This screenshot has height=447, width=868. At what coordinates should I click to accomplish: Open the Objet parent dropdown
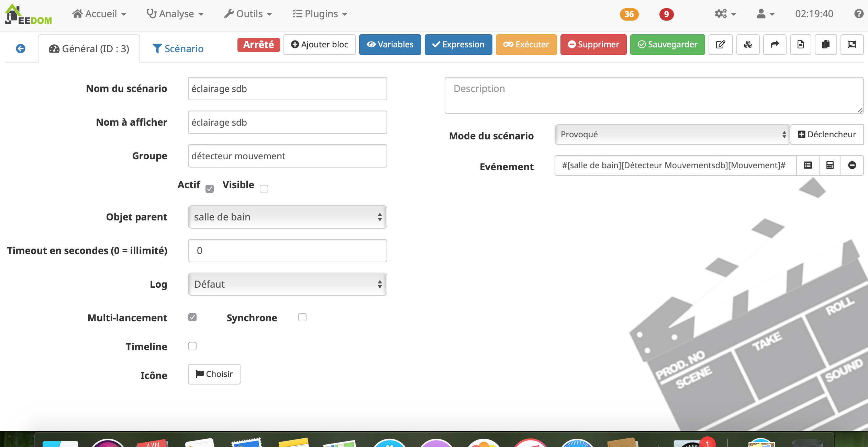[x=287, y=217]
